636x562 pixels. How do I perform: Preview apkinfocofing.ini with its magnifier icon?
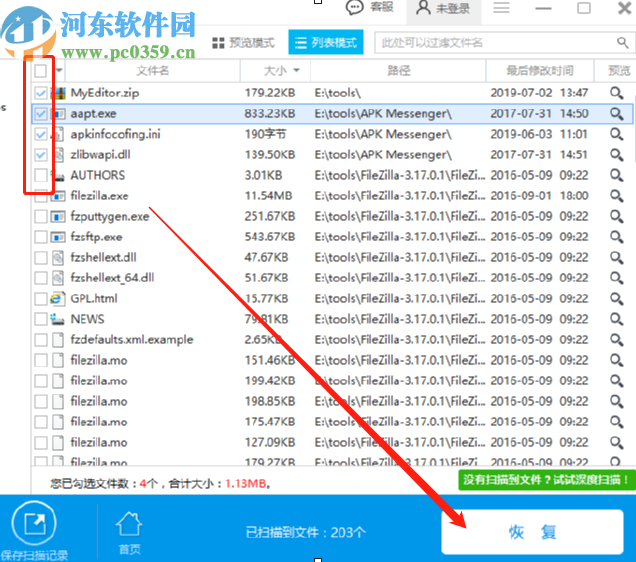coord(617,134)
